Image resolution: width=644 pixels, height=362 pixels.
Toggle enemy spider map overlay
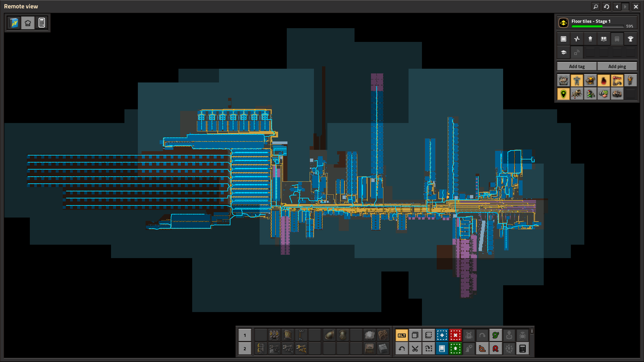pyautogui.click(x=577, y=94)
